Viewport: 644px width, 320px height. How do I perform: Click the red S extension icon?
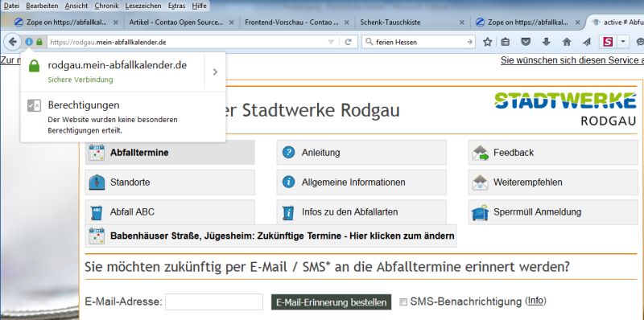608,42
